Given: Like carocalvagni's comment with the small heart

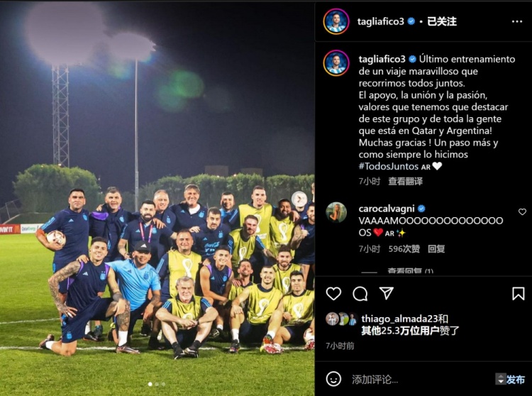Looking at the screenshot, I should coord(522,211).
